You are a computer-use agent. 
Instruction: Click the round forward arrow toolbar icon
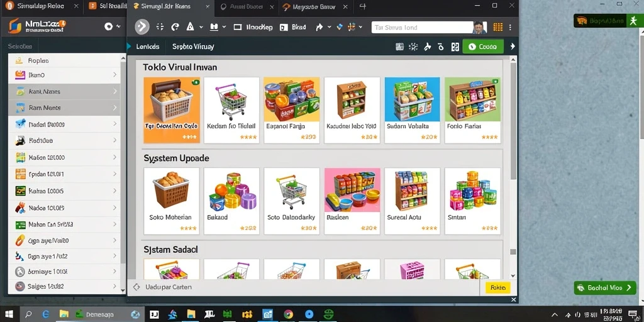(142, 27)
